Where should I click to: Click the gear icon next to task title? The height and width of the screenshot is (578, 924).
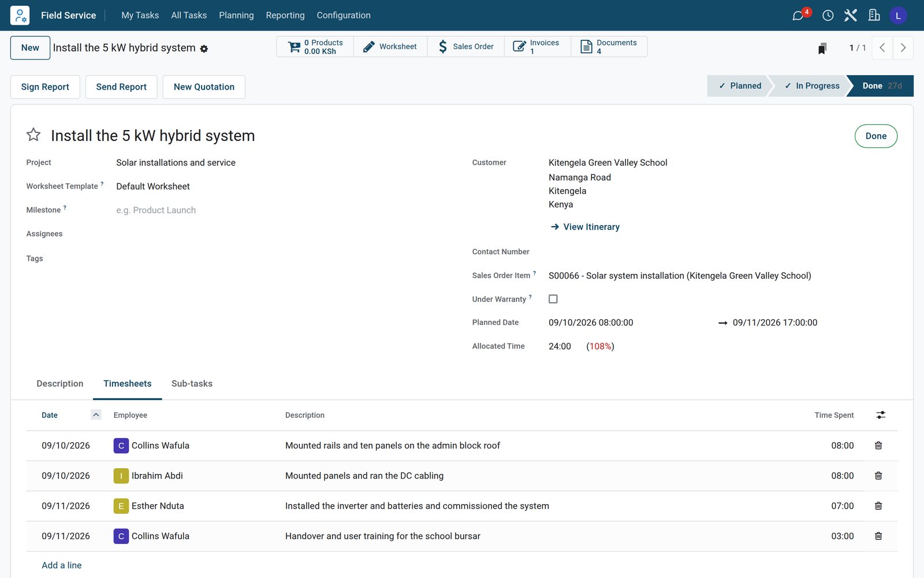click(x=204, y=49)
